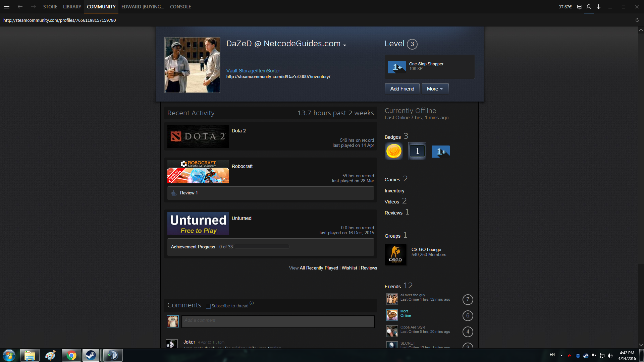This screenshot has width=644, height=362.
Task: Switch to the STORE tab
Action: coord(50,7)
